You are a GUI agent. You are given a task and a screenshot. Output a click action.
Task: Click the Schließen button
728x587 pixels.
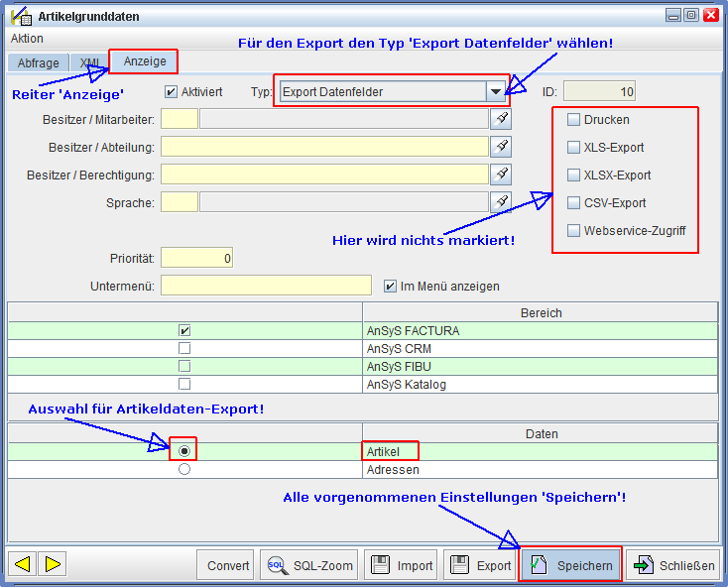click(x=672, y=565)
